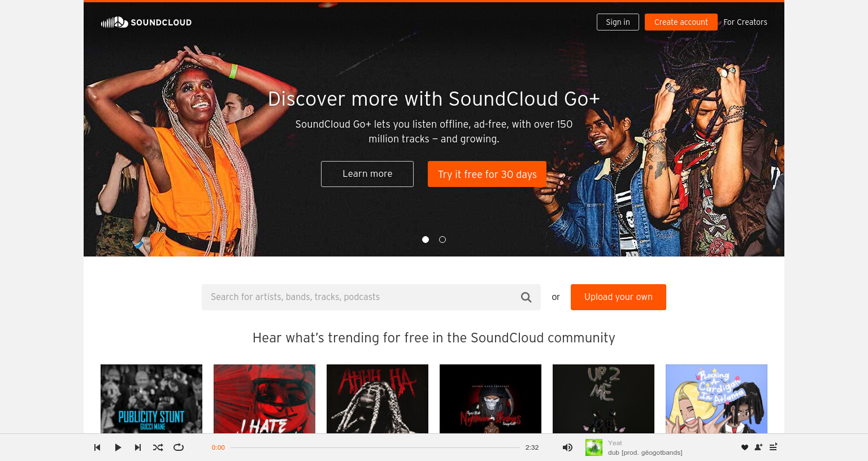The image size is (868, 461).
Task: Show the second carousel slide
Action: [x=442, y=240]
